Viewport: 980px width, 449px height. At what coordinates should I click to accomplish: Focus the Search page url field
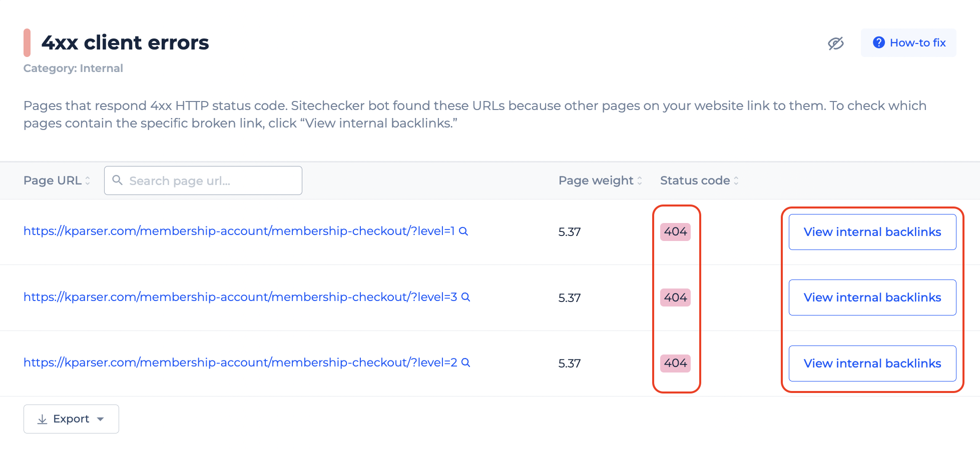click(203, 180)
